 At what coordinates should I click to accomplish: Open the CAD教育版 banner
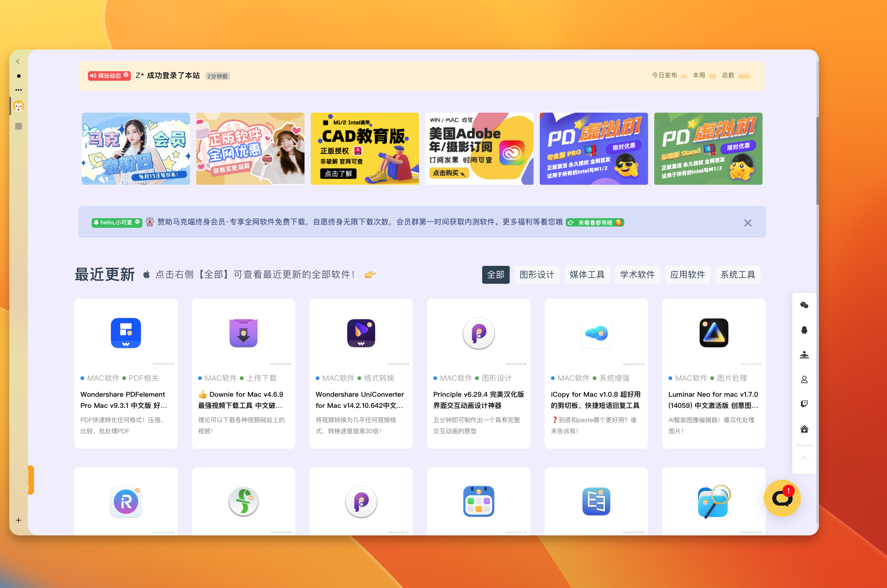coord(365,149)
